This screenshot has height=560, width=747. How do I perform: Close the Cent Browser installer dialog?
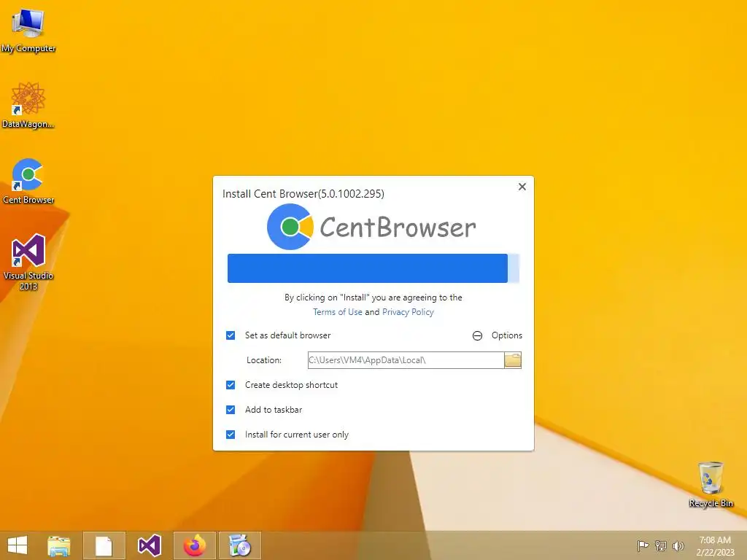[x=522, y=187]
